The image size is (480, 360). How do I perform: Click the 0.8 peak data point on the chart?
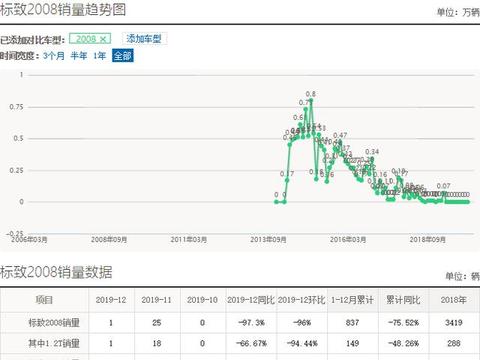pos(311,100)
